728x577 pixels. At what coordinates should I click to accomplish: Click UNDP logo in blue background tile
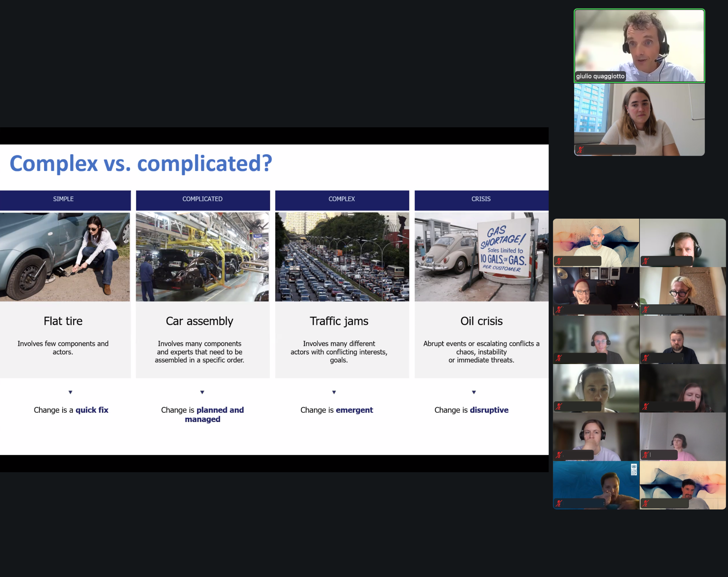(633, 469)
